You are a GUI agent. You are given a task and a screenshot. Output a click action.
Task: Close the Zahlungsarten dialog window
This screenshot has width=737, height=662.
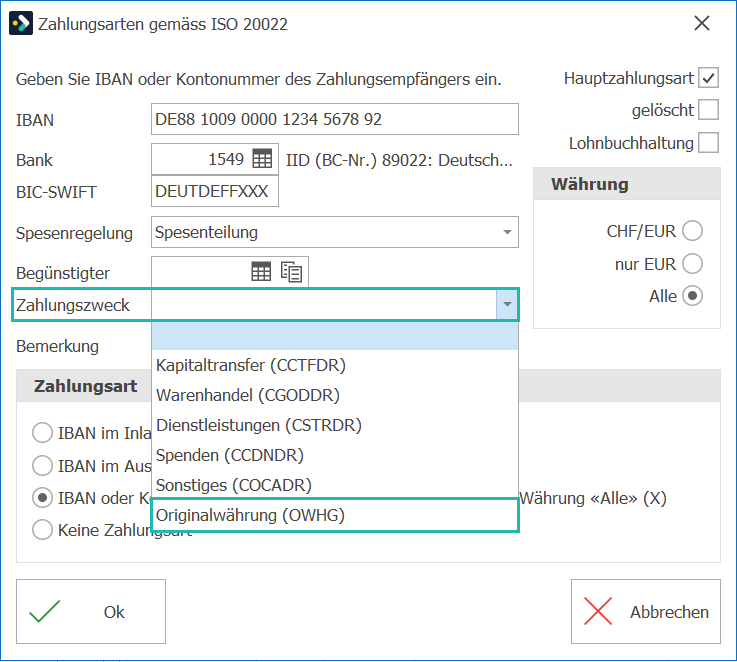[701, 23]
